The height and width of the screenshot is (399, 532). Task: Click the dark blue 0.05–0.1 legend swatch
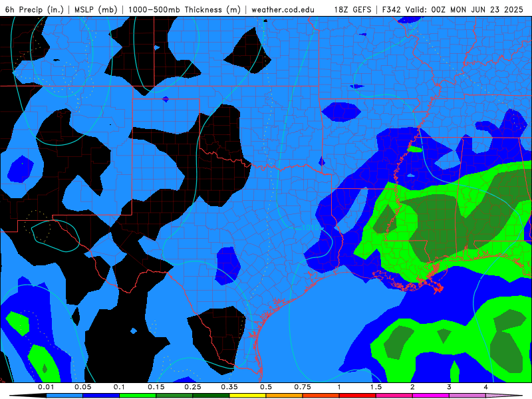pyautogui.click(x=101, y=396)
